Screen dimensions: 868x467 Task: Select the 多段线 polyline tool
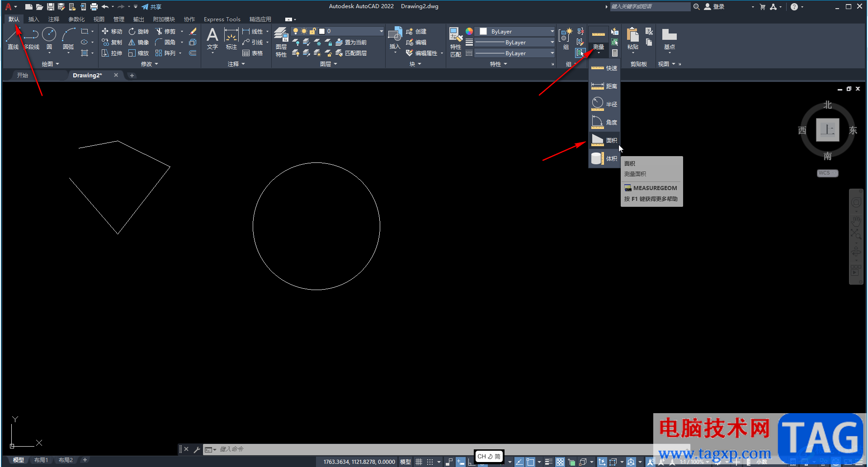tap(31, 38)
